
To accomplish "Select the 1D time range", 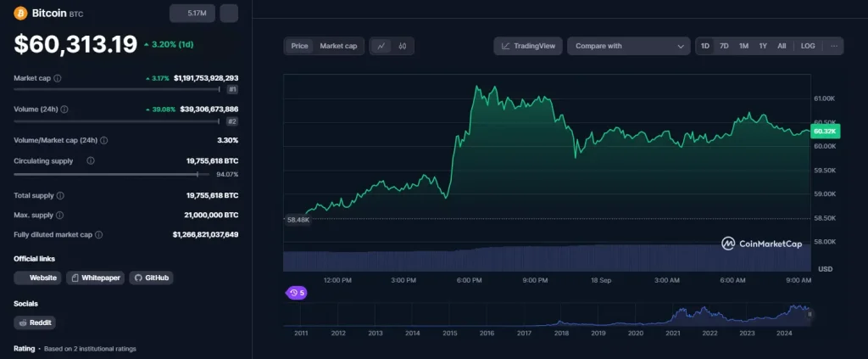I will point(705,46).
